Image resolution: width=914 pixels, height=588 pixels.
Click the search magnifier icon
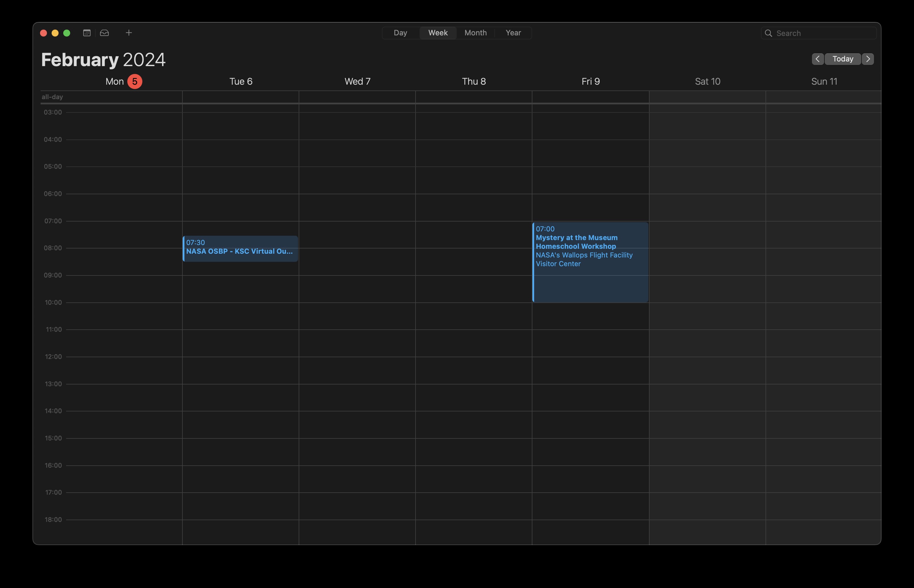click(x=768, y=33)
